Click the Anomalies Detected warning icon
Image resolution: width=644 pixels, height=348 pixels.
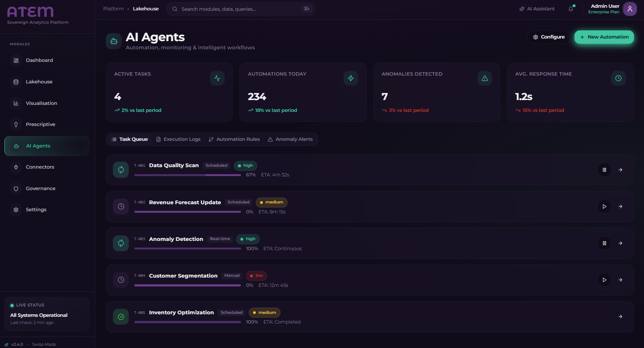point(484,78)
